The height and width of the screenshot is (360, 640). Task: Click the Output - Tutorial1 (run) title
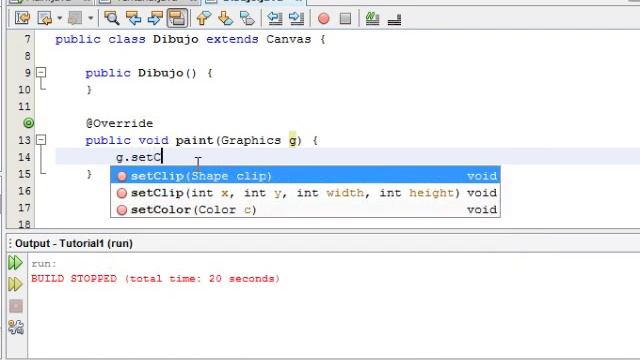click(74, 244)
